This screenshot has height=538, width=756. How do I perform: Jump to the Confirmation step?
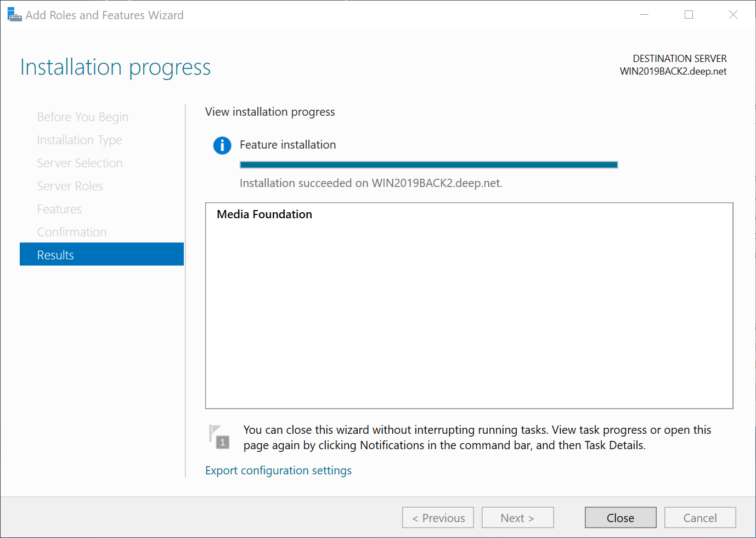[x=72, y=232]
